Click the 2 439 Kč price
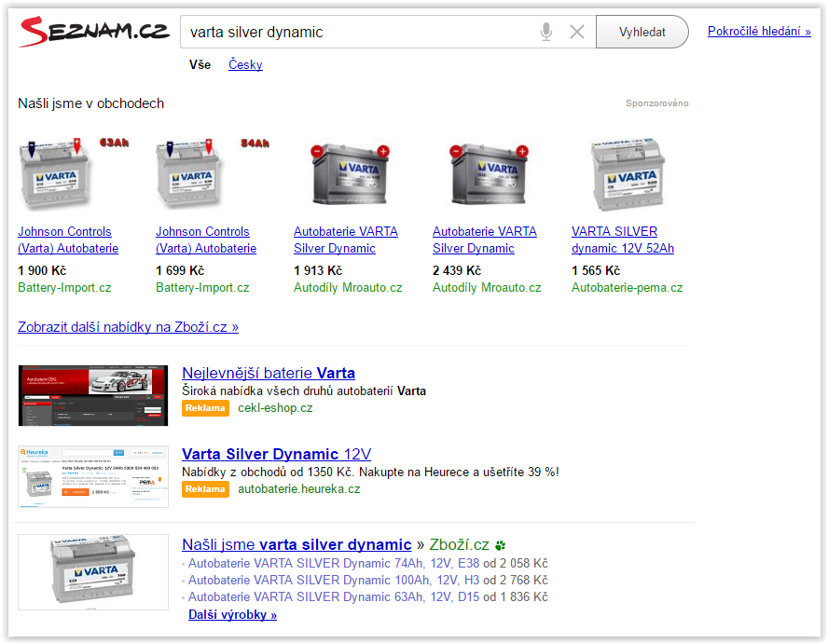Screen dimensions: 828x644 457,270
